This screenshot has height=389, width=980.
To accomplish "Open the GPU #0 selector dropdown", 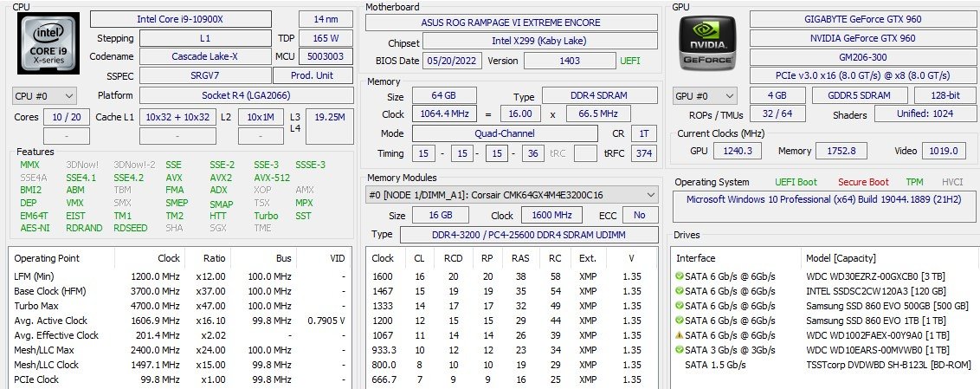I will point(705,96).
